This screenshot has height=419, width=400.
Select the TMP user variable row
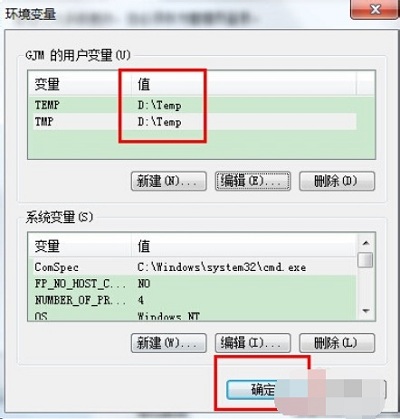pos(192,122)
